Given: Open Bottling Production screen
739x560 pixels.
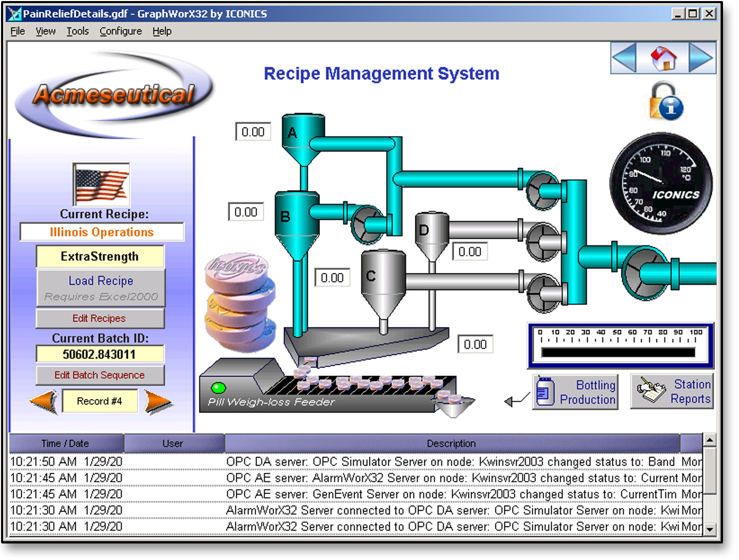Looking at the screenshot, I should 575,392.
